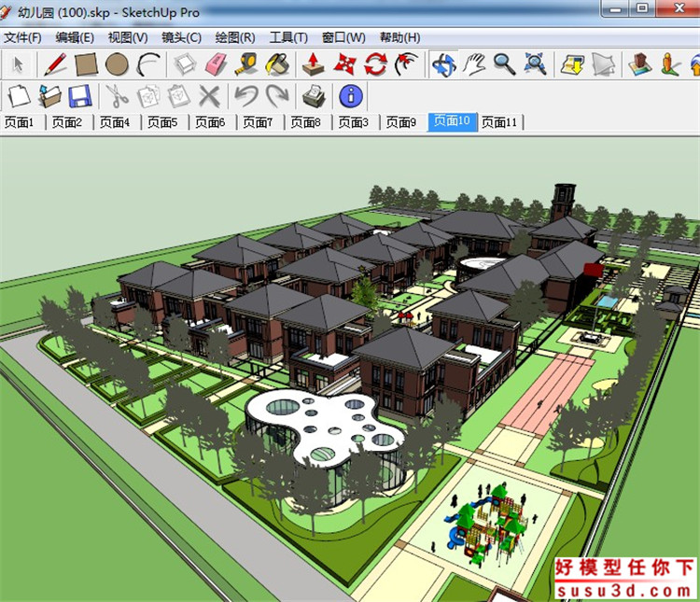700x602 pixels.
Task: Redo the last action
Action: click(x=277, y=96)
